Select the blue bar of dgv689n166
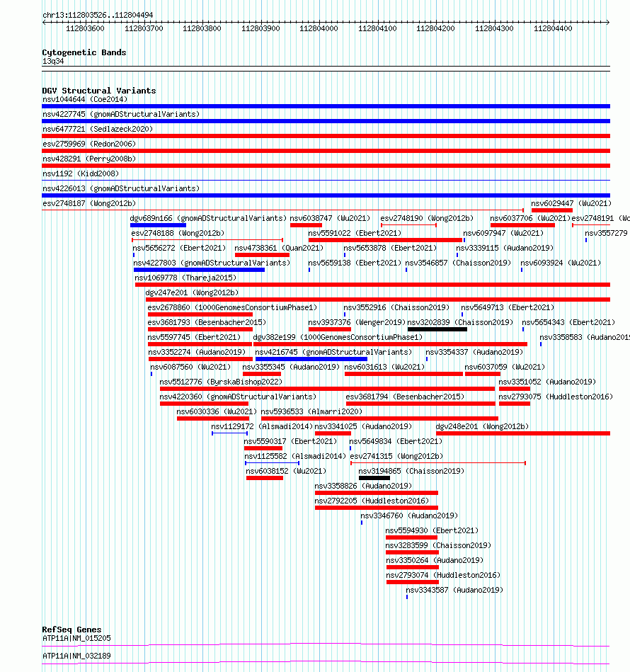Screen dimensions: 630x672 [158, 225]
